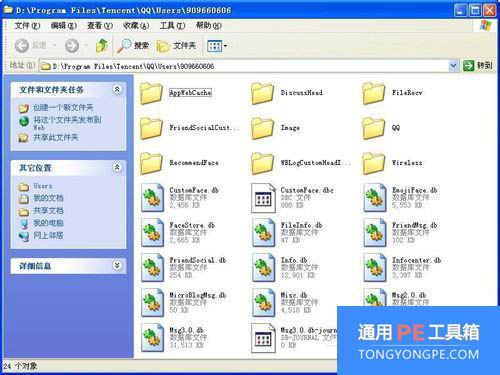Select the FaceStore.db file icon
Image resolution: width=500 pixels, height=375 pixels.
(152, 233)
